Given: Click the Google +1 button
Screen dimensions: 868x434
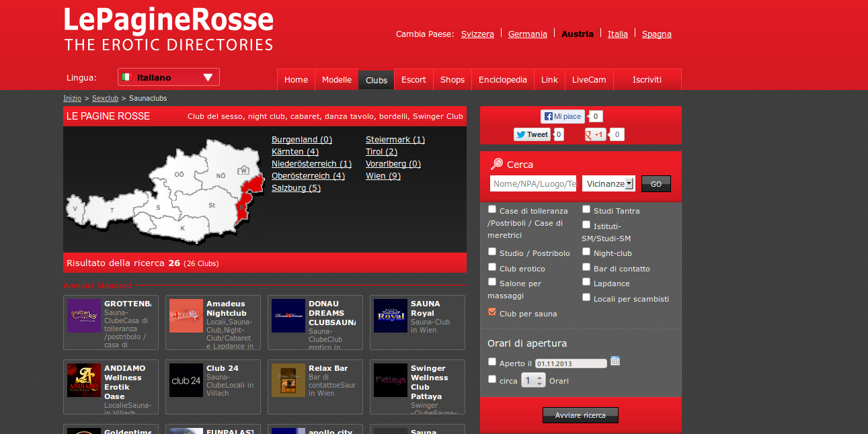Looking at the screenshot, I should pyautogui.click(x=595, y=134).
